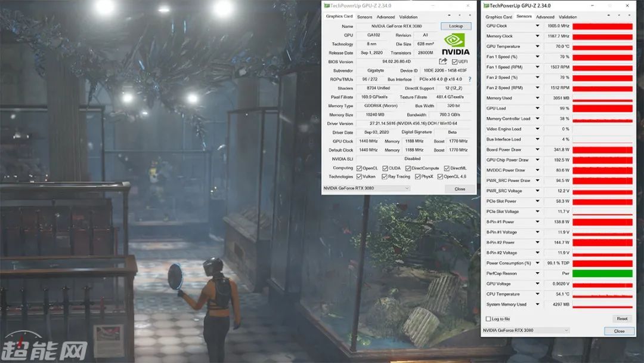644x363 pixels.
Task: Switch to Advanced tab in Graphics Card window
Action: 386,17
